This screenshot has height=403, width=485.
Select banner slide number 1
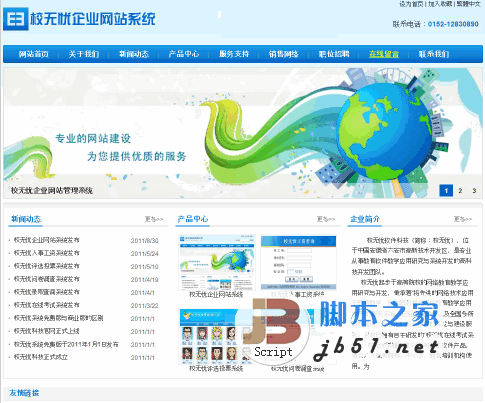446,191
